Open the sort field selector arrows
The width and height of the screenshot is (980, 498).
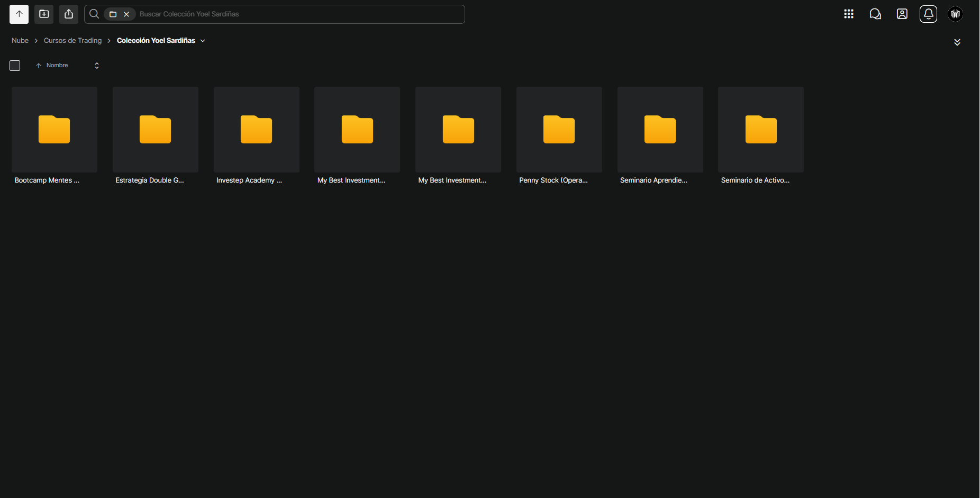tap(97, 66)
